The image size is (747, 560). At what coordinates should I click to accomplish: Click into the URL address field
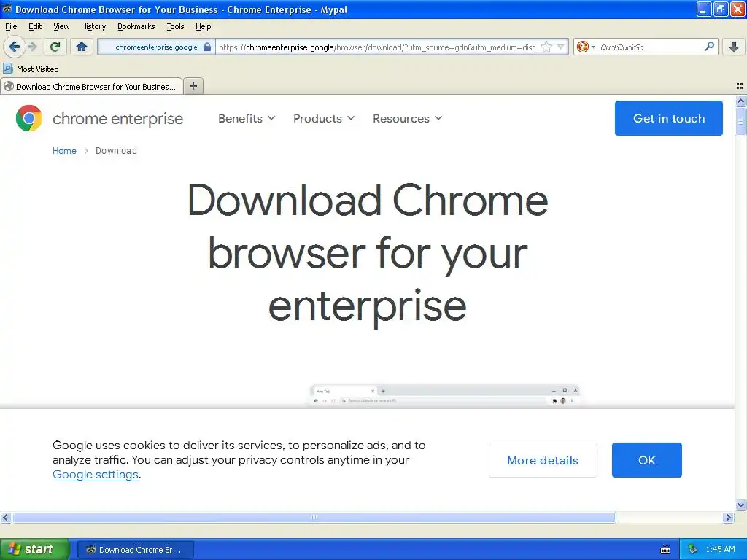376,47
